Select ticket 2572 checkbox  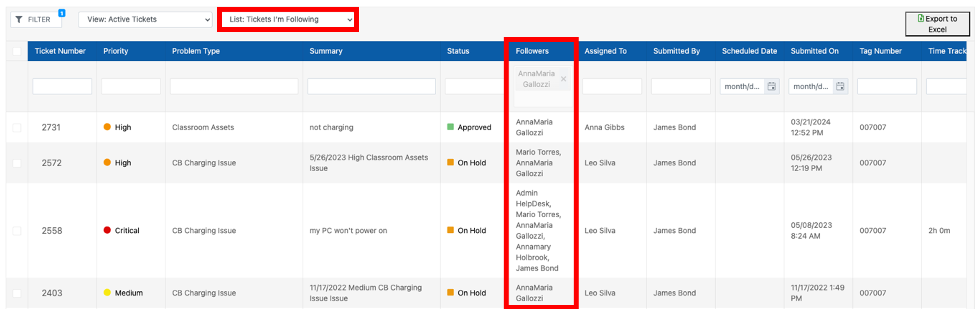[17, 163]
